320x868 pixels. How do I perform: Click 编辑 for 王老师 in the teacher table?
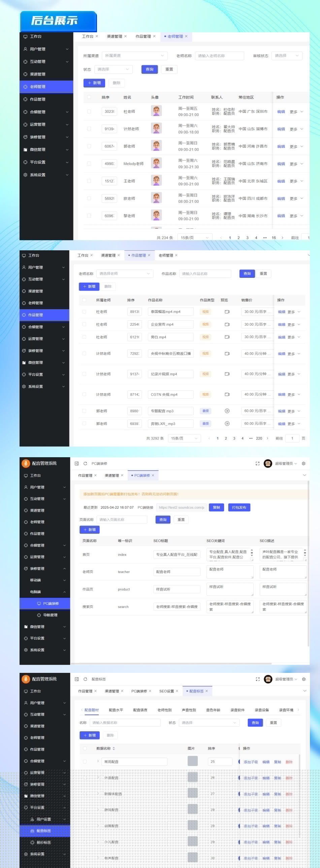pos(281,181)
